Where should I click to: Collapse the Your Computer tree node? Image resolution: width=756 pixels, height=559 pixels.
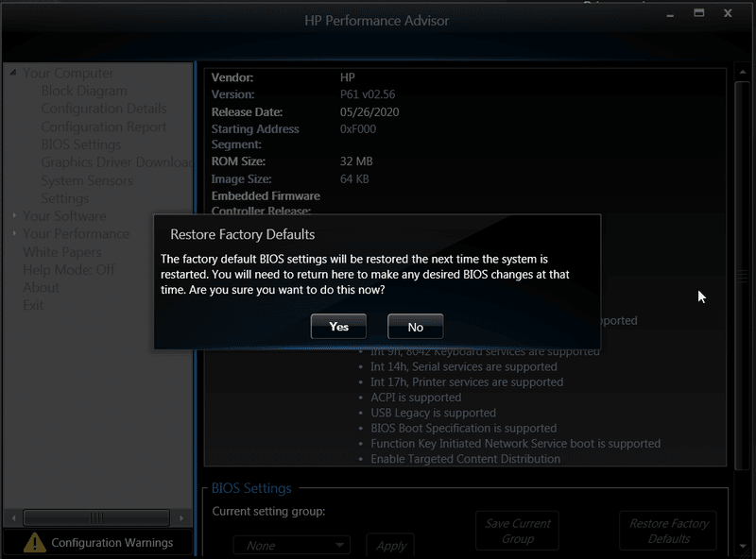click(x=13, y=73)
